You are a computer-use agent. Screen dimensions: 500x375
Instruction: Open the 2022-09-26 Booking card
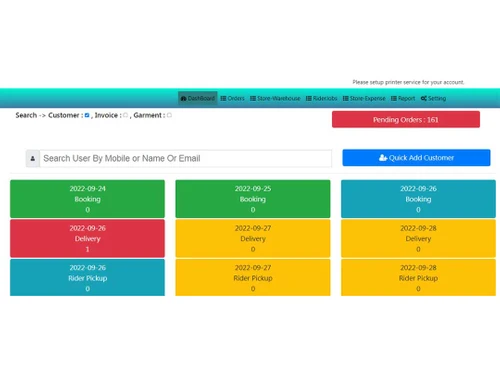pos(418,199)
